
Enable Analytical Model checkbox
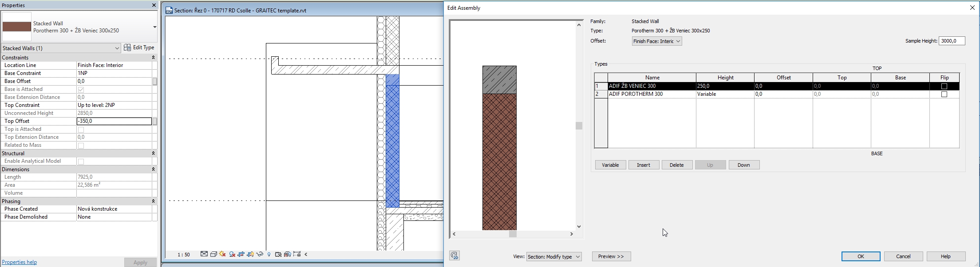tap(81, 161)
